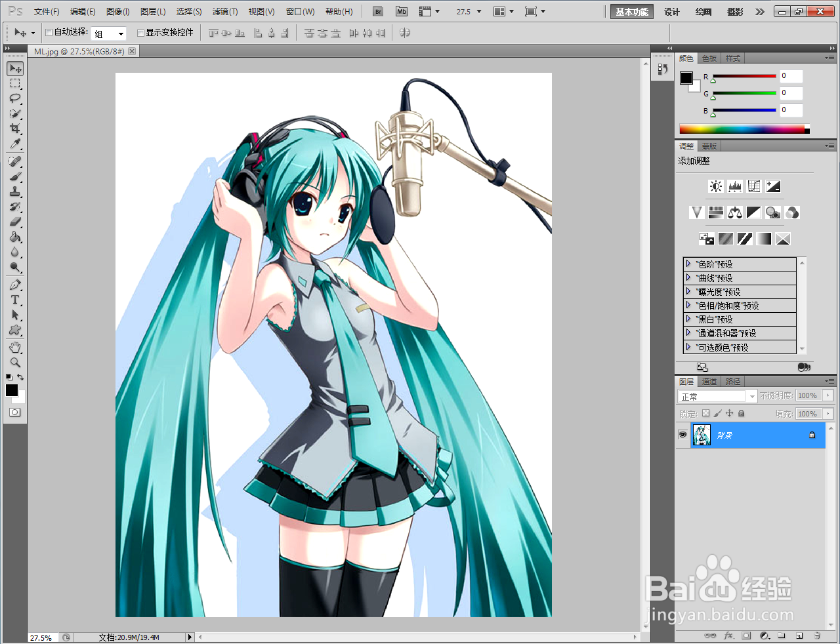This screenshot has width=840, height=644.
Task: Select the Eraser tool
Action: 15,222
